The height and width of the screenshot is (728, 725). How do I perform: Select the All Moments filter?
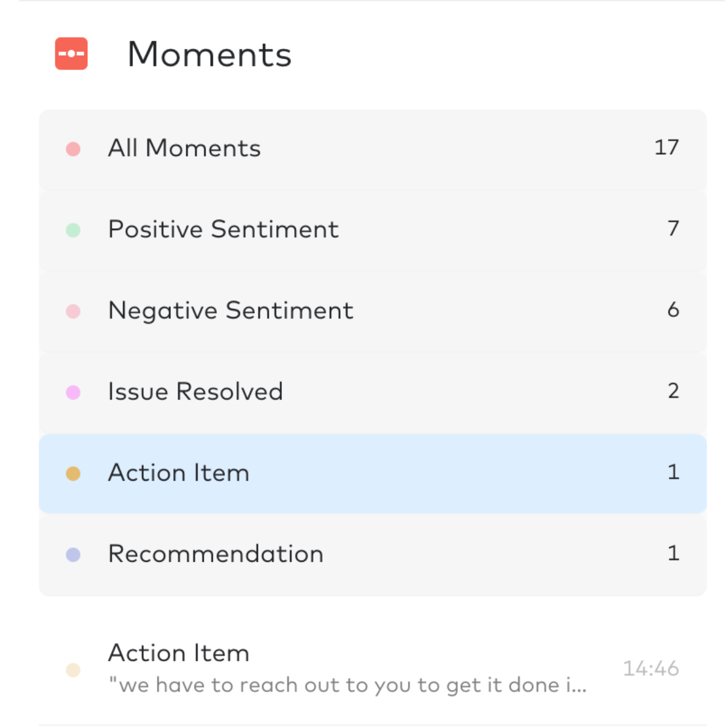coord(184,148)
